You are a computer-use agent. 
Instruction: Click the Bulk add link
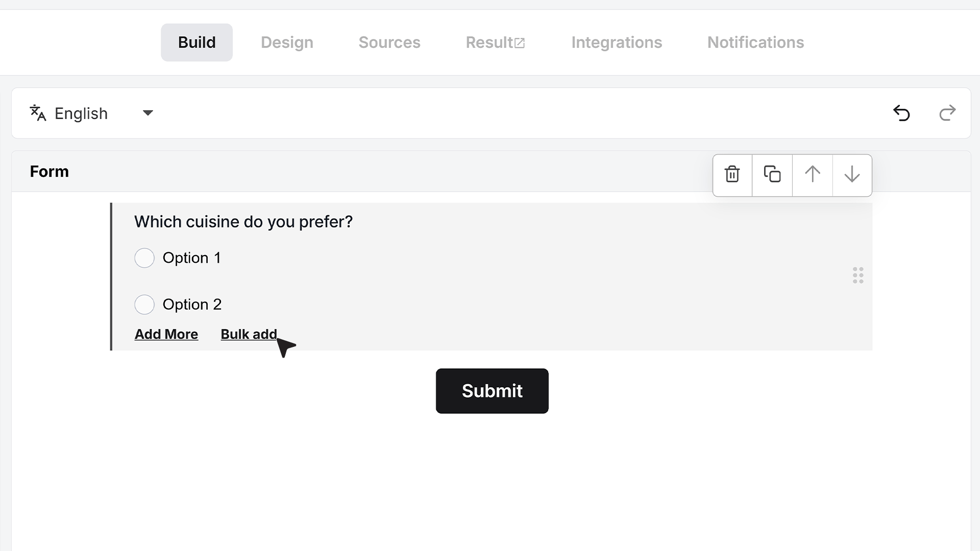pos(249,334)
